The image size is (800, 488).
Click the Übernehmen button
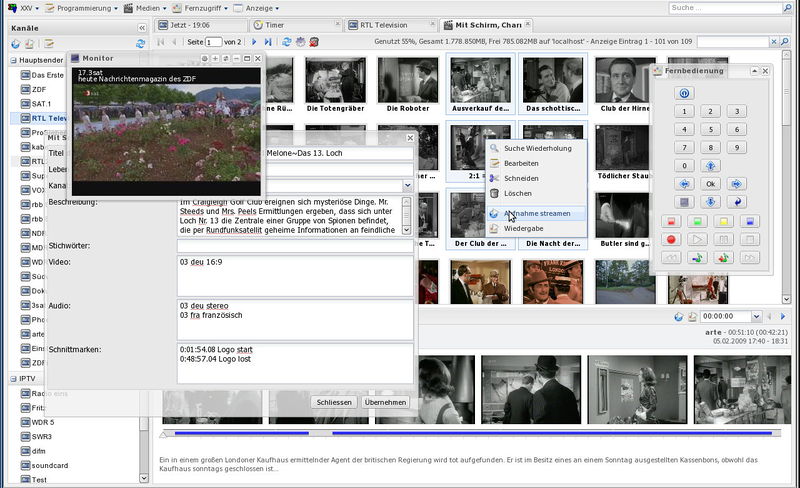(x=385, y=401)
